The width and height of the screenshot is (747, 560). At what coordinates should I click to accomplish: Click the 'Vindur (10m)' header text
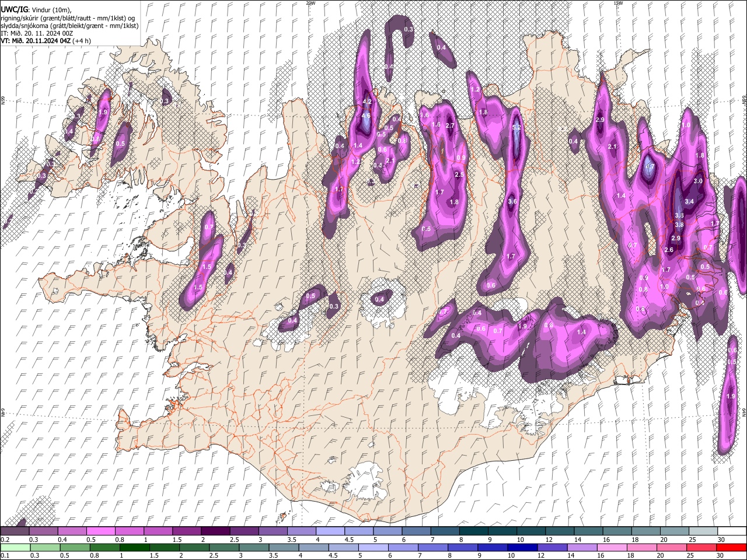point(50,10)
